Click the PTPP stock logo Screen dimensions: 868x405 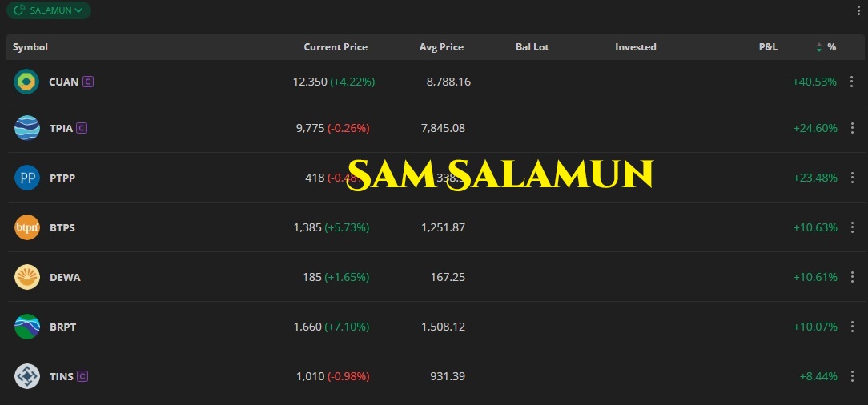pyautogui.click(x=26, y=178)
